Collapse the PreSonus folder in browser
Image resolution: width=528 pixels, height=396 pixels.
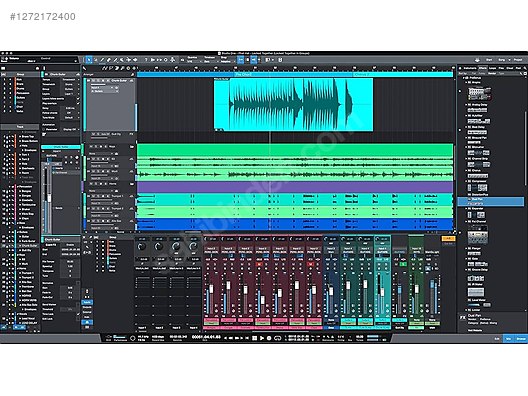click(465, 78)
